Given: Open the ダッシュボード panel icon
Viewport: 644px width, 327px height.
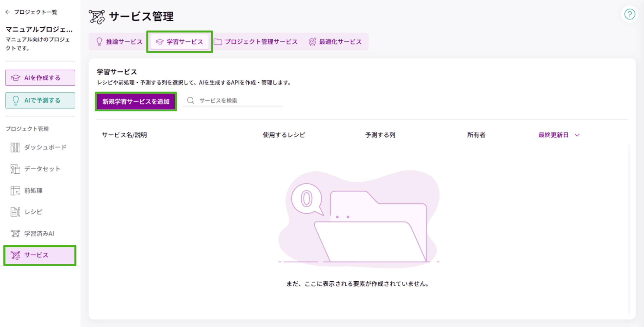Looking at the screenshot, I should tap(15, 147).
